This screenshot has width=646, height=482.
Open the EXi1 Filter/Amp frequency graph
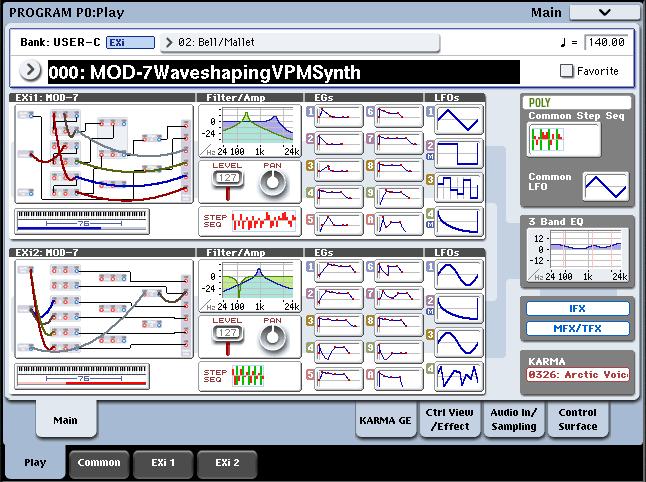click(x=250, y=131)
